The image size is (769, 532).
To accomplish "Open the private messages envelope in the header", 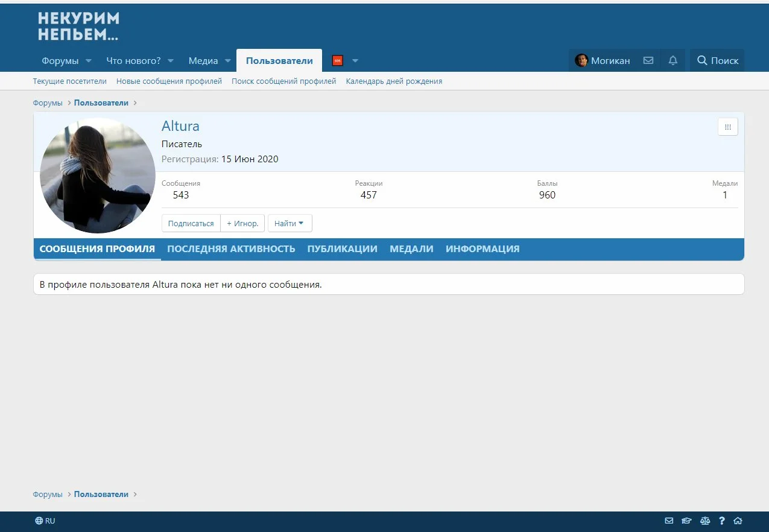I will [x=648, y=60].
